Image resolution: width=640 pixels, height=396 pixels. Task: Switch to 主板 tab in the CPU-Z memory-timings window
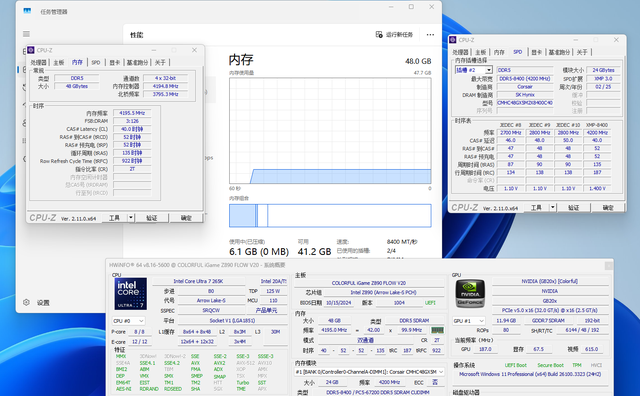click(59, 62)
